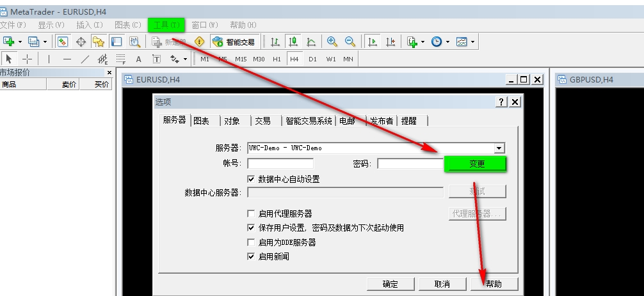Image resolution: width=644 pixels, height=296 pixels.
Task: Select the equidistant channel tool
Action: [102, 59]
